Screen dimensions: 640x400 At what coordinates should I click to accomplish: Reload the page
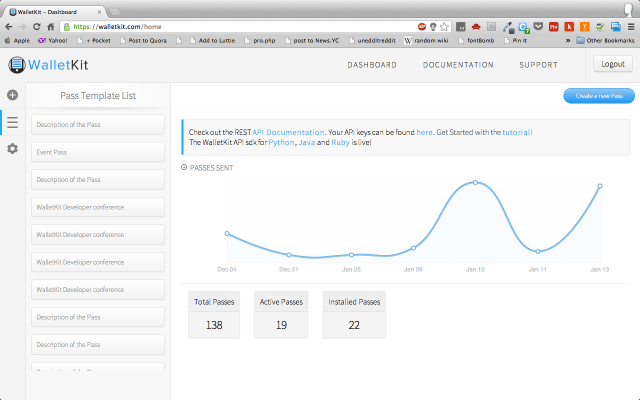click(x=36, y=27)
